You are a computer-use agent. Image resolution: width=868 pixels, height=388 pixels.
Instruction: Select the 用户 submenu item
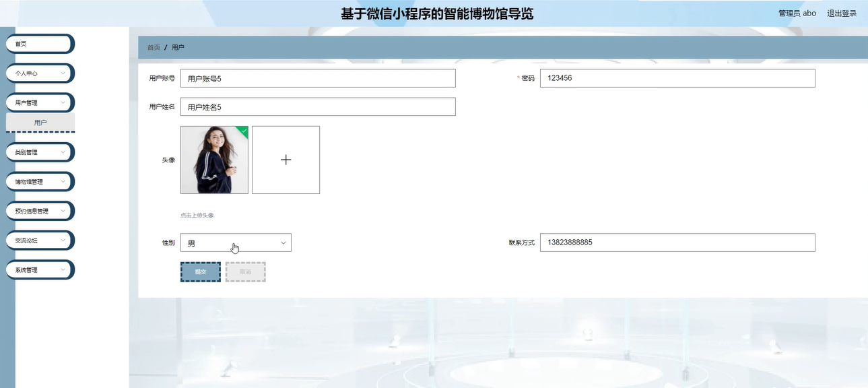[x=40, y=123]
